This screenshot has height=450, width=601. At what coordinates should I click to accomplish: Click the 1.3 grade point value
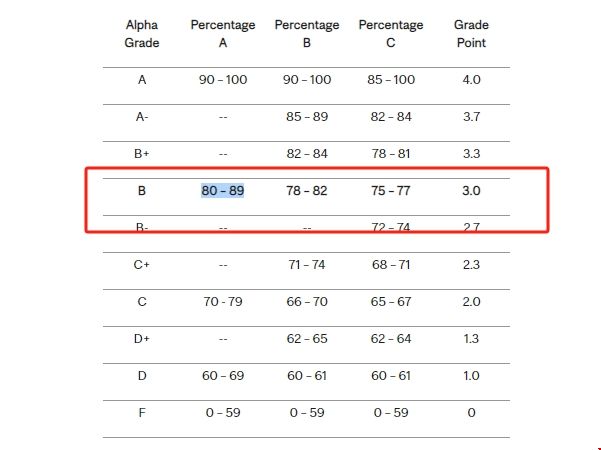(471, 339)
